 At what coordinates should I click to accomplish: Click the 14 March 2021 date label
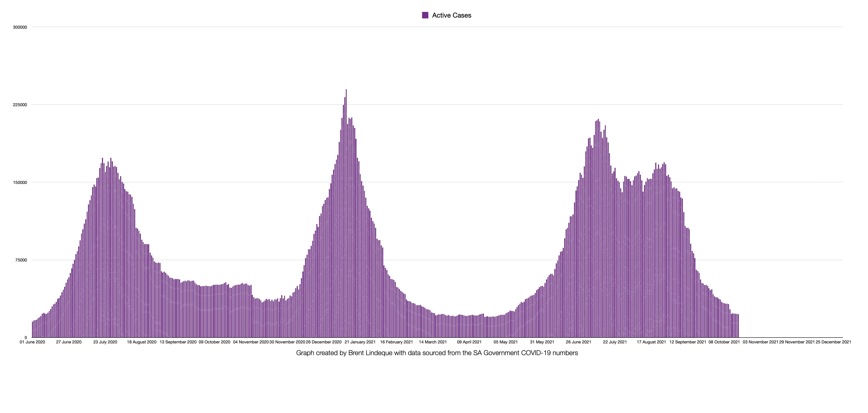[x=433, y=342]
